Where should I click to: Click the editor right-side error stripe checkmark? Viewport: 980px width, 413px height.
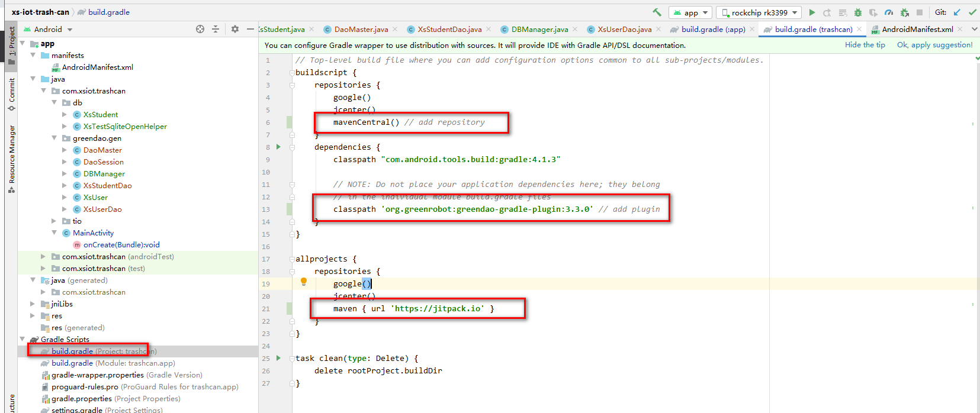[x=976, y=59]
